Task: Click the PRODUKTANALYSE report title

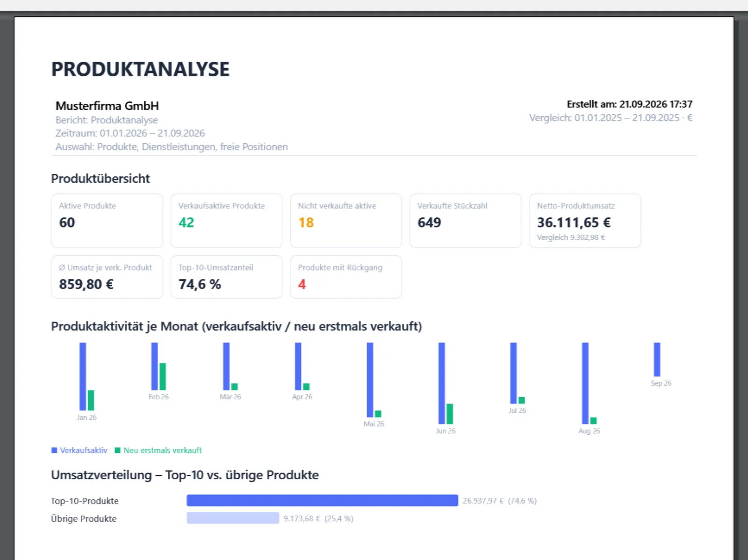Action: [140, 69]
